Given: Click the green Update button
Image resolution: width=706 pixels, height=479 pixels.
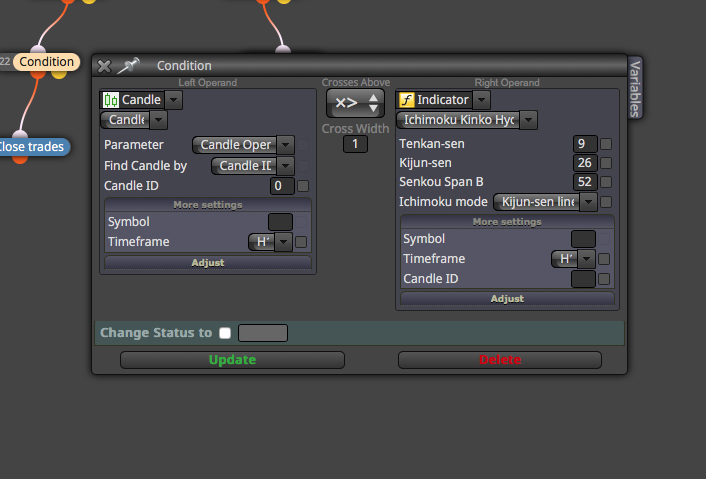Looking at the screenshot, I should 232,360.
